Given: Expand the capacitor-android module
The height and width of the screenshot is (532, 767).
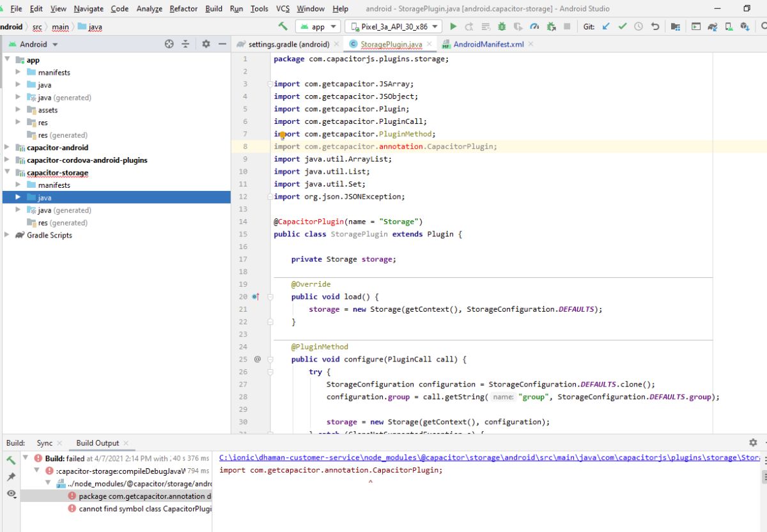Looking at the screenshot, I should pyautogui.click(x=7, y=148).
